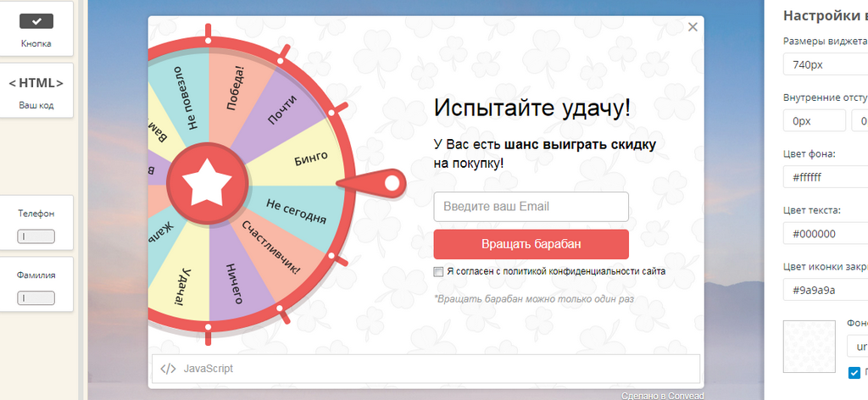Add the Телефон input field element
Image resolution: width=868 pixels, height=400 pixels.
tap(36, 222)
